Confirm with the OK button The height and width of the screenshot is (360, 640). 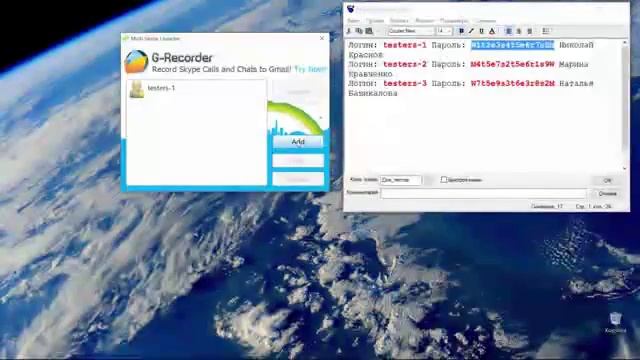(607, 180)
